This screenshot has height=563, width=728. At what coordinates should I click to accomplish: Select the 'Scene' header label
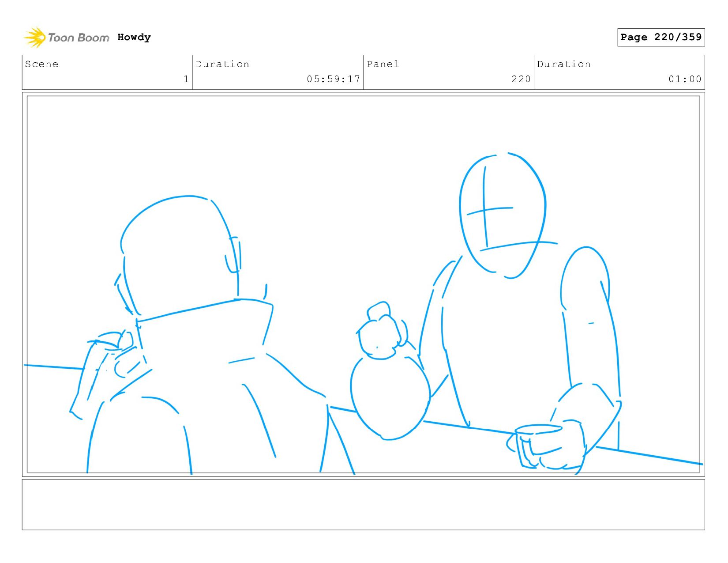click(42, 64)
